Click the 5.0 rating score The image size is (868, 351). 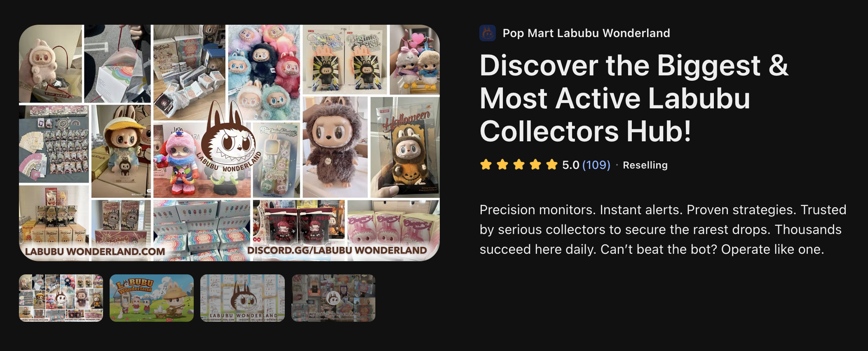click(571, 165)
